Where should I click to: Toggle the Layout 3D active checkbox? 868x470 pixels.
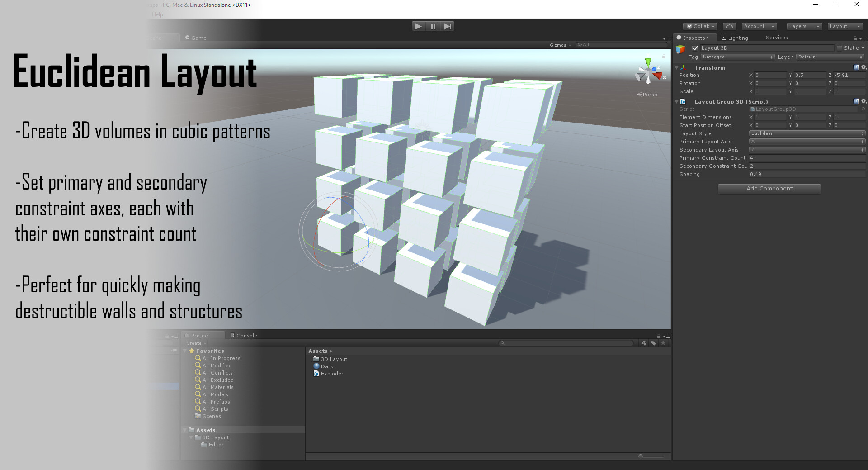click(x=695, y=48)
